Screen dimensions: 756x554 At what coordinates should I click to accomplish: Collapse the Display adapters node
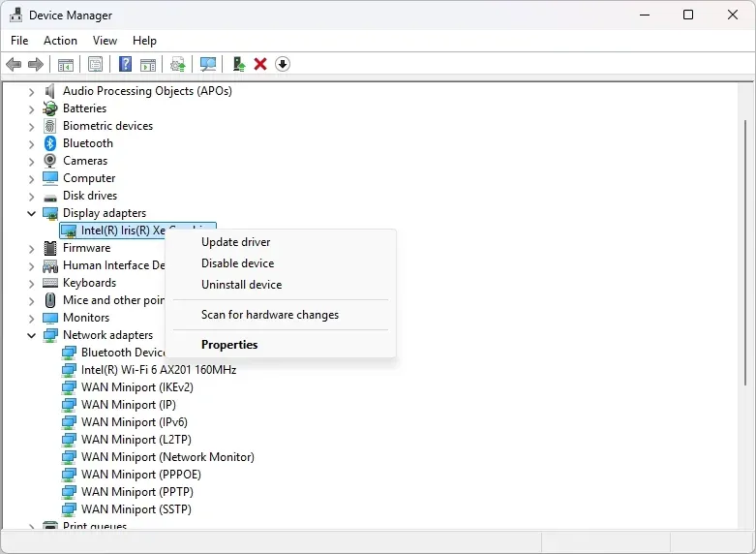(31, 213)
